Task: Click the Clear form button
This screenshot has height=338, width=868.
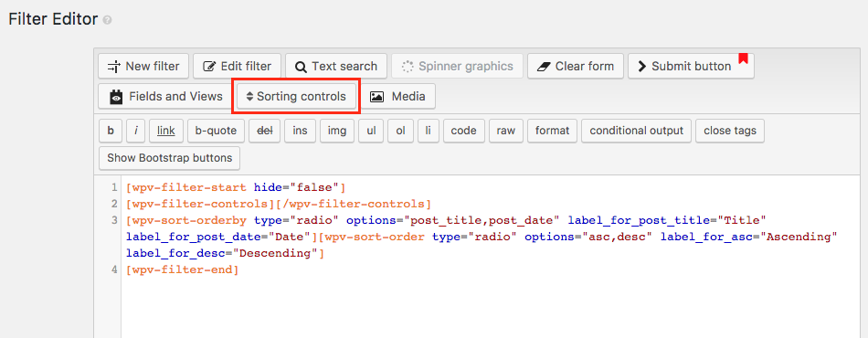Action: pyautogui.click(x=575, y=67)
